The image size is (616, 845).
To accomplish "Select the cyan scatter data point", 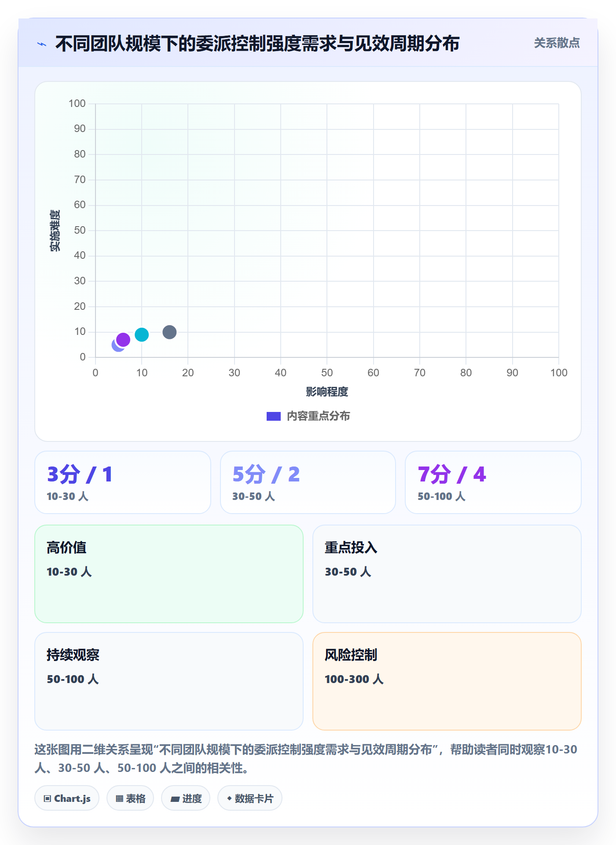I will click(142, 334).
